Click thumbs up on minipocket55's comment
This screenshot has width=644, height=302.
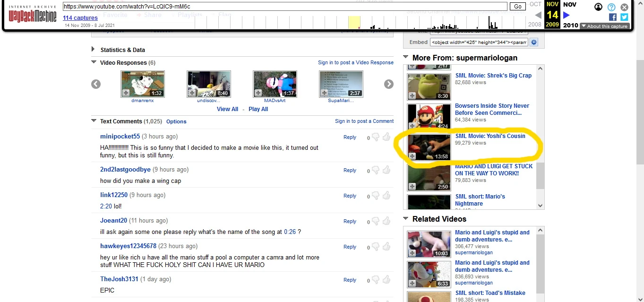(386, 137)
